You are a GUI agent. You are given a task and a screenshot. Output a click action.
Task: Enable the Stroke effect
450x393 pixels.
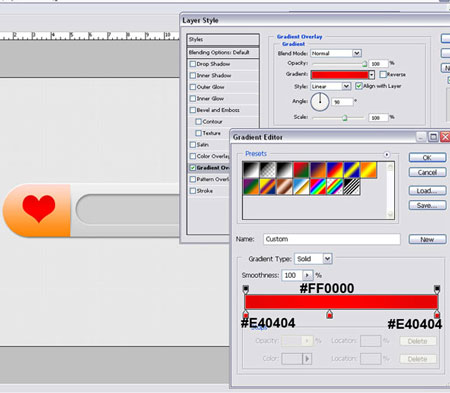click(193, 191)
